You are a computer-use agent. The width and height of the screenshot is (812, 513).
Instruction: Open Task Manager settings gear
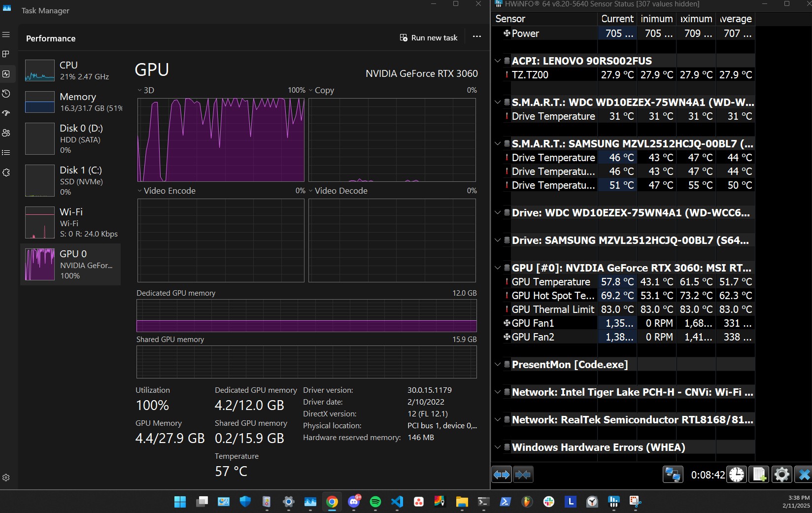coord(6,478)
